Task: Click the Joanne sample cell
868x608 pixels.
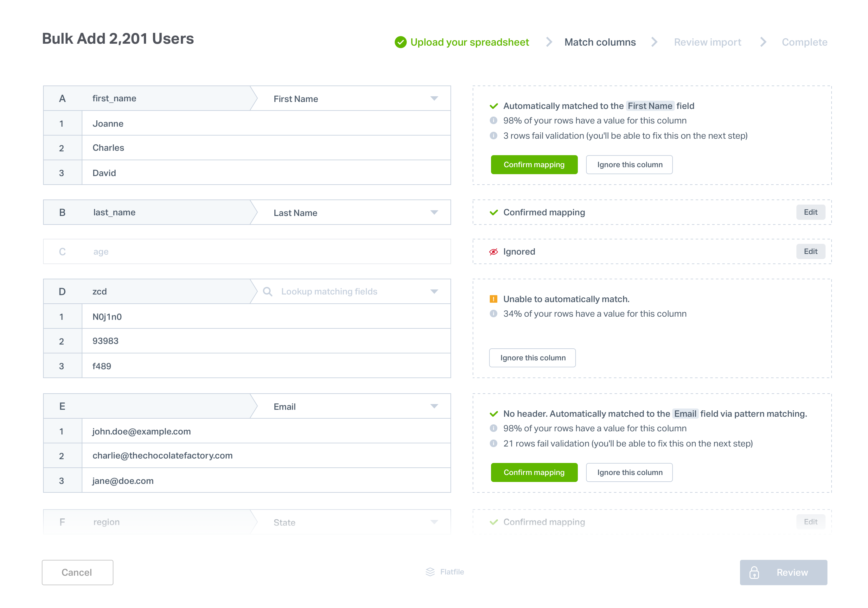Action: tap(266, 123)
